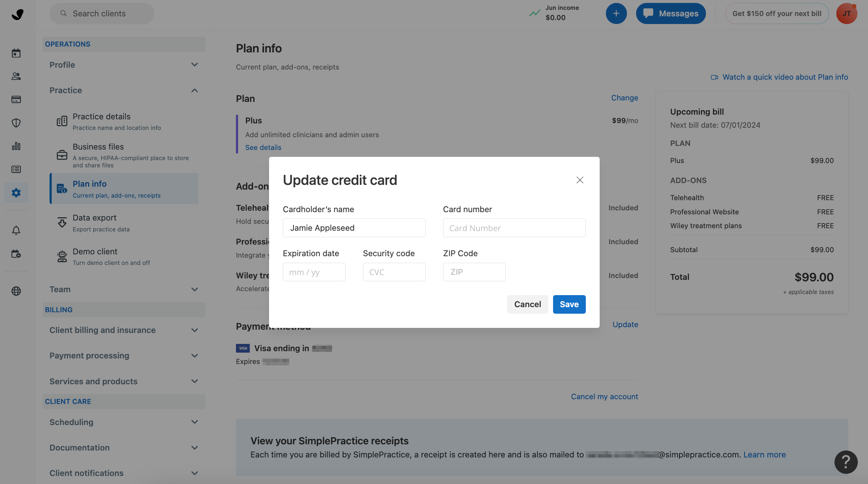Click the Jun income trend icon

point(534,13)
